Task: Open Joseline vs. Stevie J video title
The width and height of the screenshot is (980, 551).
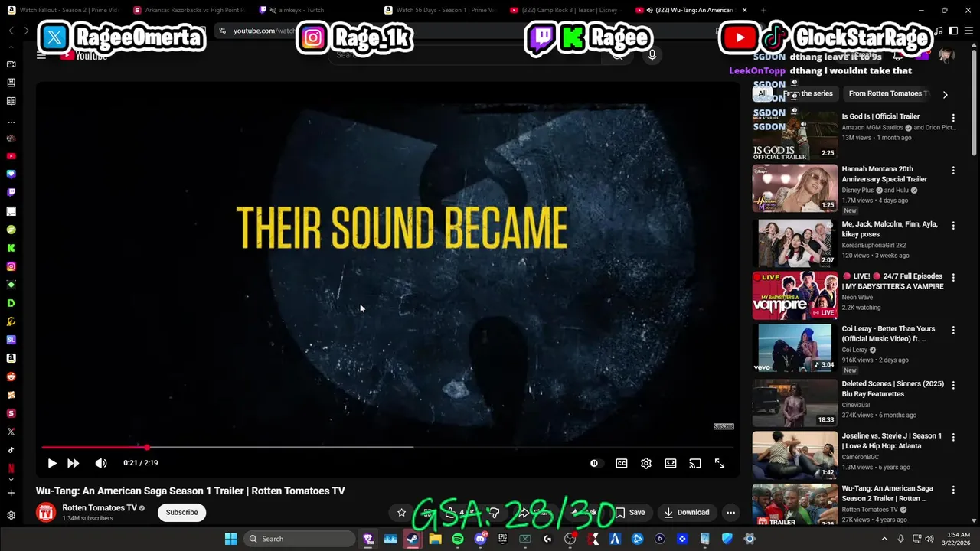Action: (892, 441)
